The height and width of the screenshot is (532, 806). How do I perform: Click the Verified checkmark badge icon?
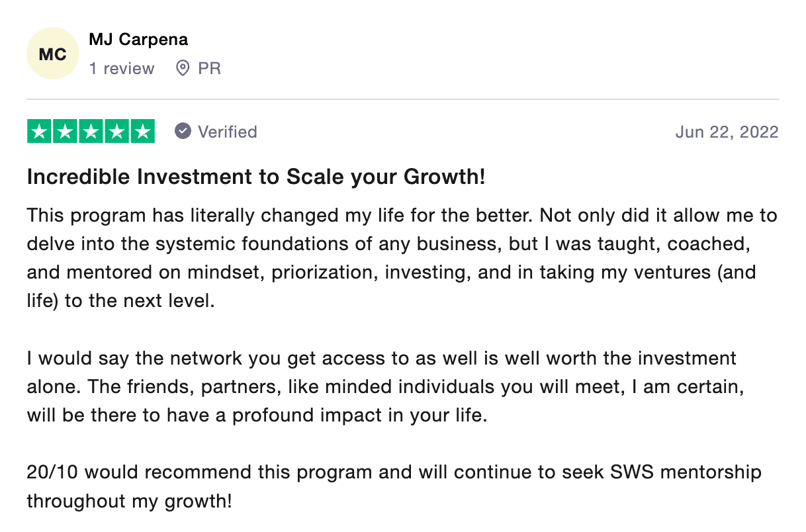tap(183, 132)
